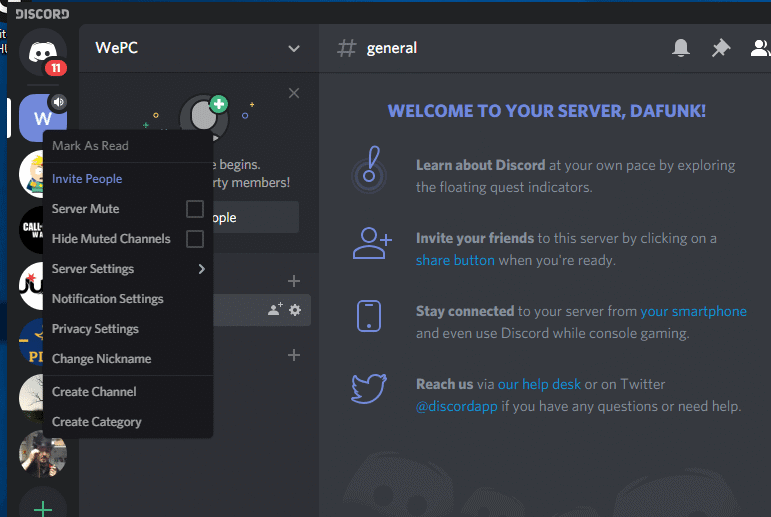The height and width of the screenshot is (517, 771).
Task: Open the server with bearded man avatar
Action: pyautogui.click(x=43, y=454)
